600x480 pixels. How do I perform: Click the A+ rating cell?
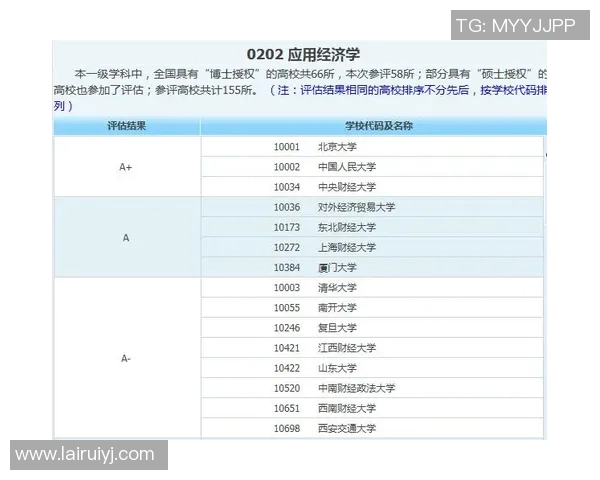pyautogui.click(x=127, y=167)
